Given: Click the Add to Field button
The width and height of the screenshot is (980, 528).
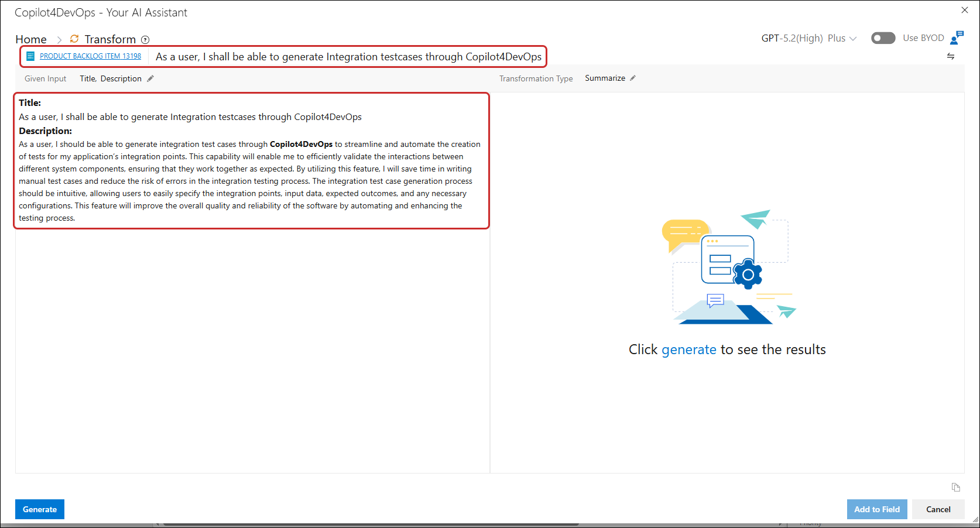Looking at the screenshot, I should (876, 509).
